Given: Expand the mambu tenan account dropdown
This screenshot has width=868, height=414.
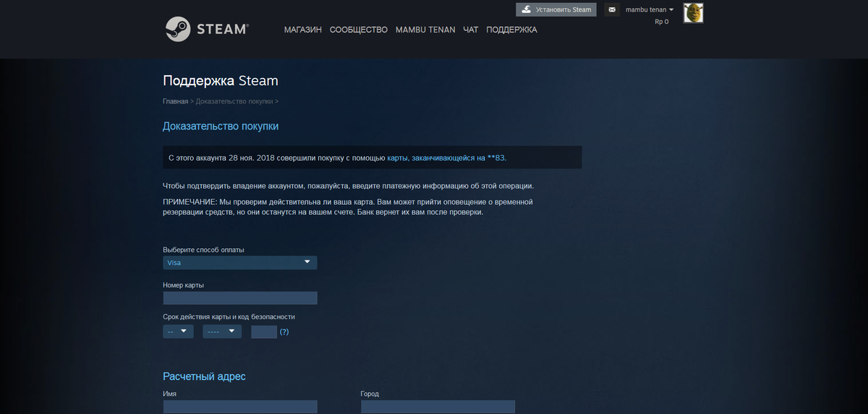Looking at the screenshot, I should [x=650, y=9].
